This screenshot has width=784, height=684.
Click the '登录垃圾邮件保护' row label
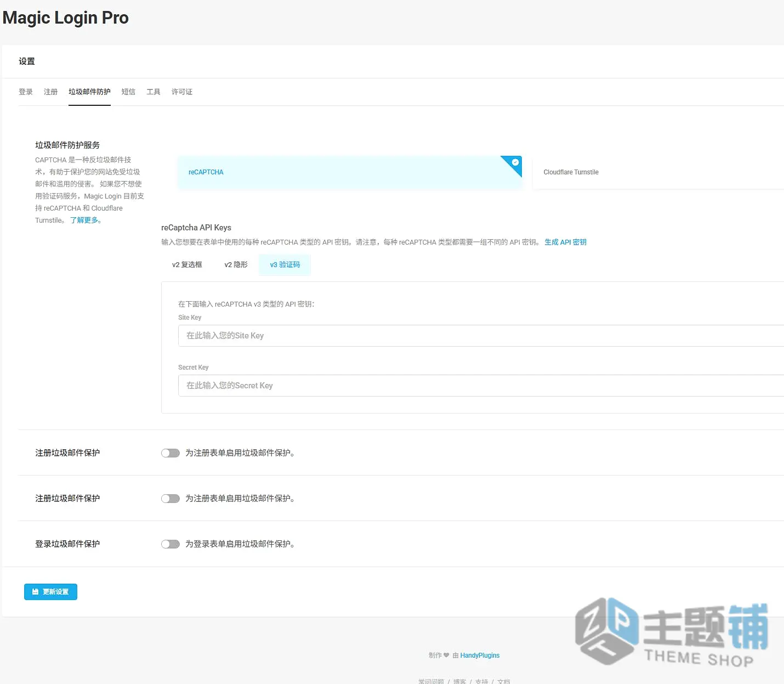[x=67, y=544]
